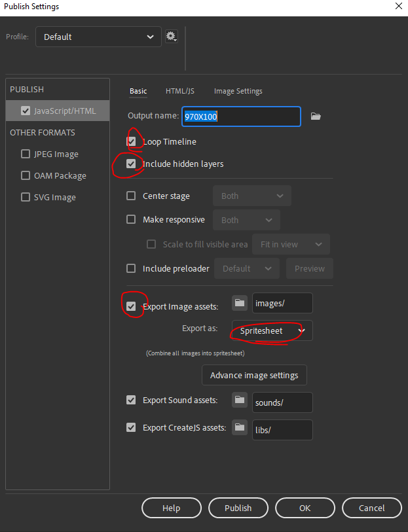Click the libs folder browse icon
Image resolution: width=408 pixels, height=532 pixels.
coord(240,427)
